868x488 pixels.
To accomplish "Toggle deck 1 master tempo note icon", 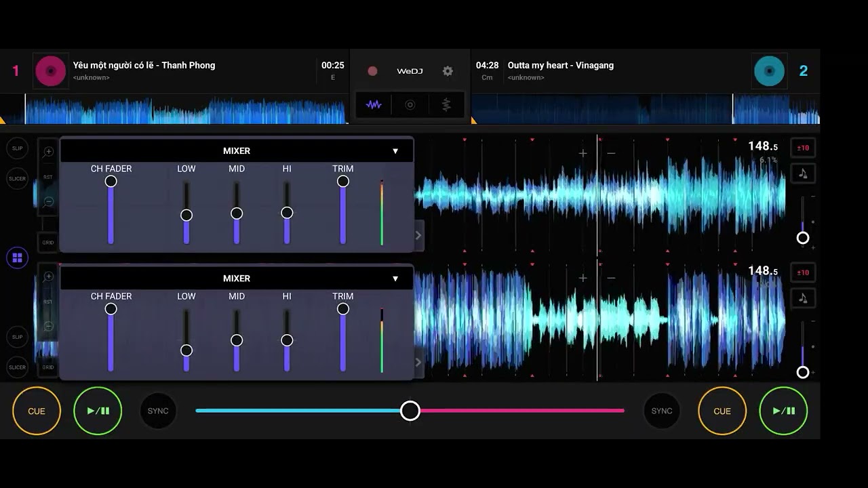I will (803, 174).
